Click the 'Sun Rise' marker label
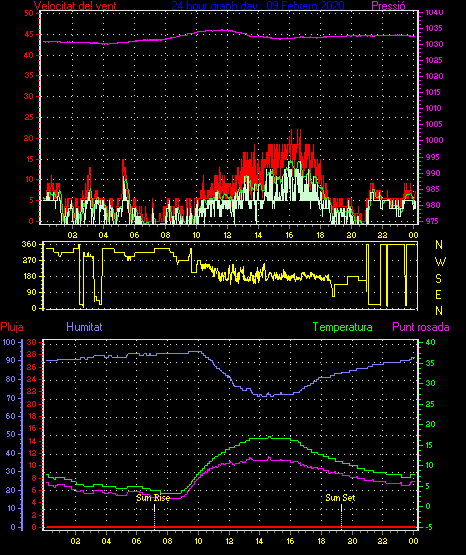The height and width of the screenshot is (555, 466). point(153,498)
